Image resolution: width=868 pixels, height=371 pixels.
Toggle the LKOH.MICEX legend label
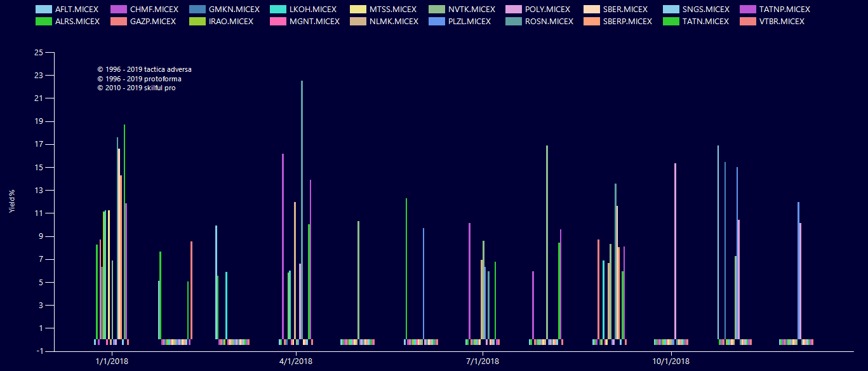(x=312, y=10)
